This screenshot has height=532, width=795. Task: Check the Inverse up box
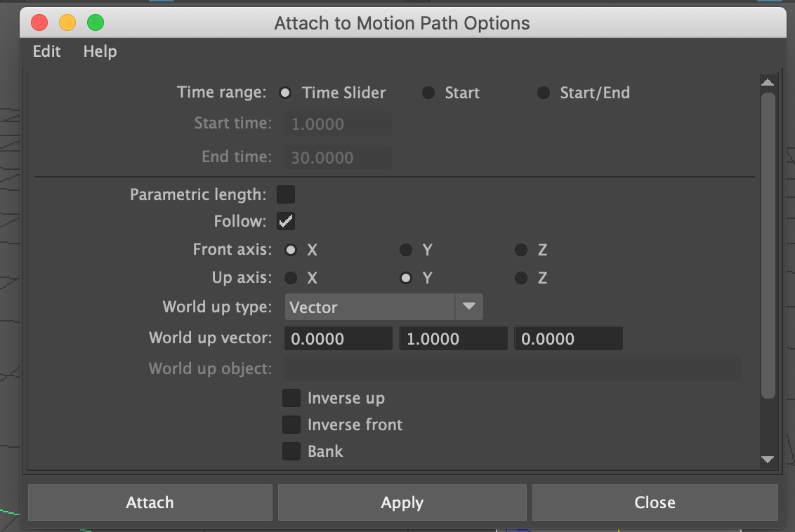point(291,398)
